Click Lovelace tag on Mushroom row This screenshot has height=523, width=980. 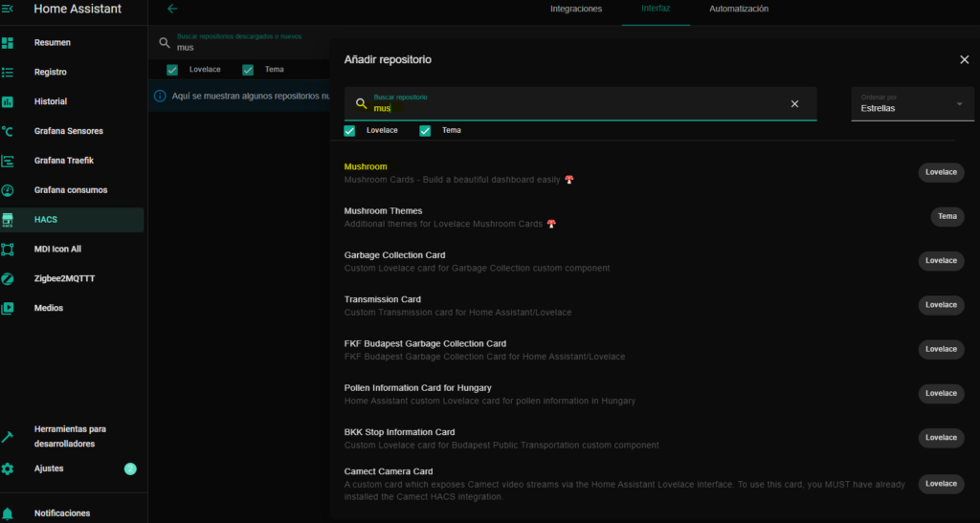941,172
